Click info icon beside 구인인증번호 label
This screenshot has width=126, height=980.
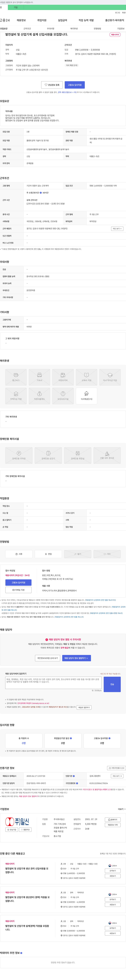(77, 783)
